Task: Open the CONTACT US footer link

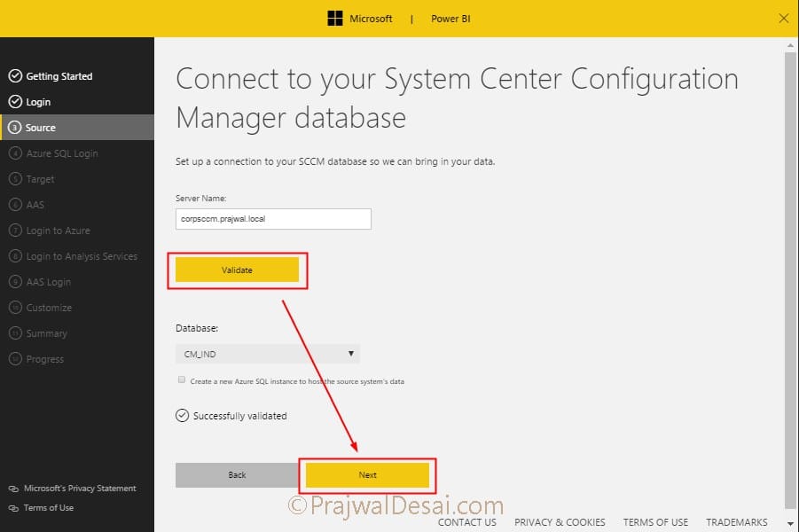Action: tap(466, 522)
